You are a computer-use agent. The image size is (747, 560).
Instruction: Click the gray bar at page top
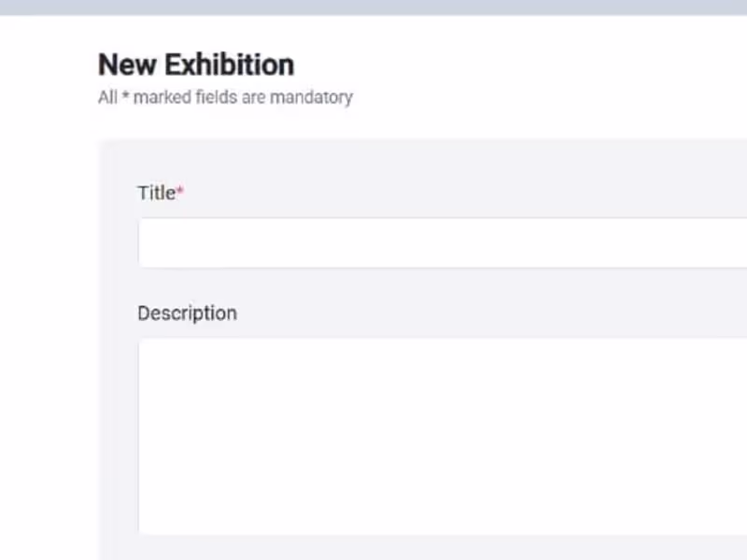tap(373, 7)
